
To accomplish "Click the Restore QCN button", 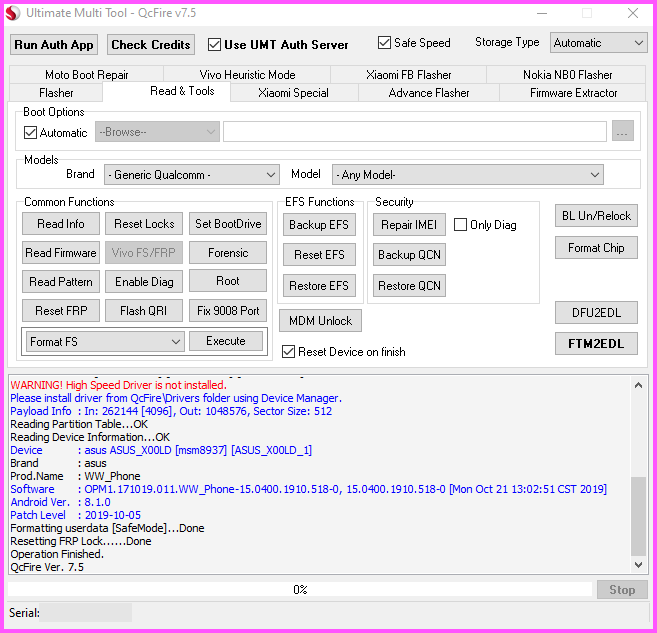I will pyautogui.click(x=409, y=286).
